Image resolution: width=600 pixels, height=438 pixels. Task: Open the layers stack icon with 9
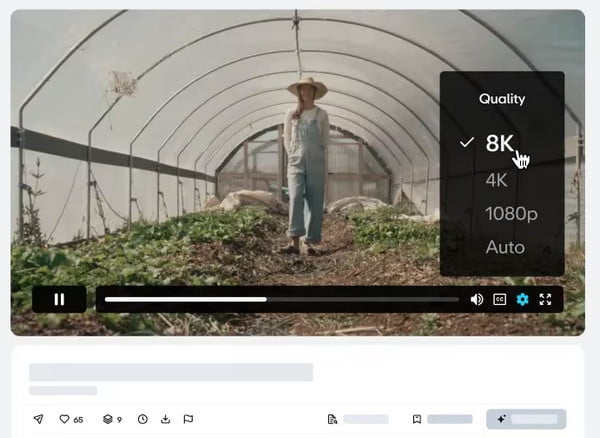108,419
